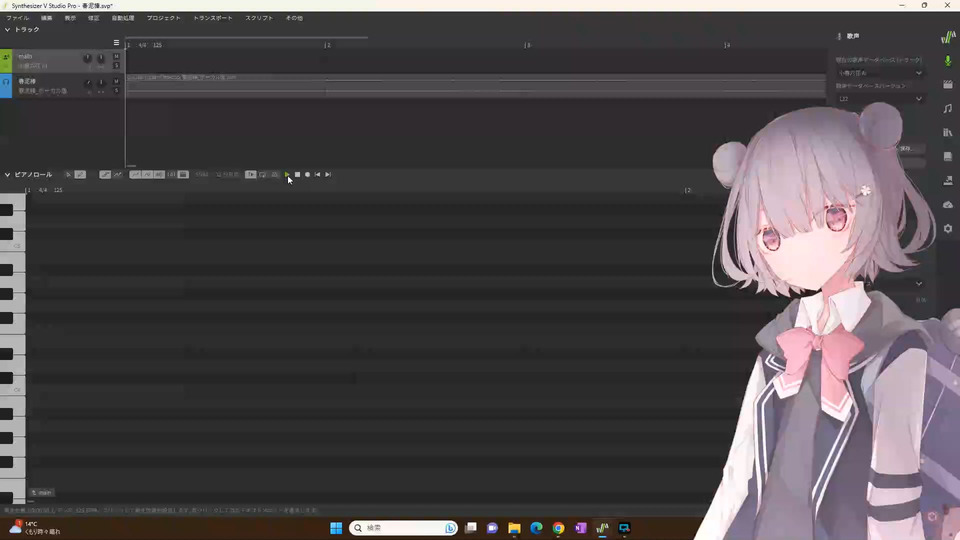Toggle the parameter panel button in toolbar
This screenshot has width=960, height=540.
(x=183, y=174)
